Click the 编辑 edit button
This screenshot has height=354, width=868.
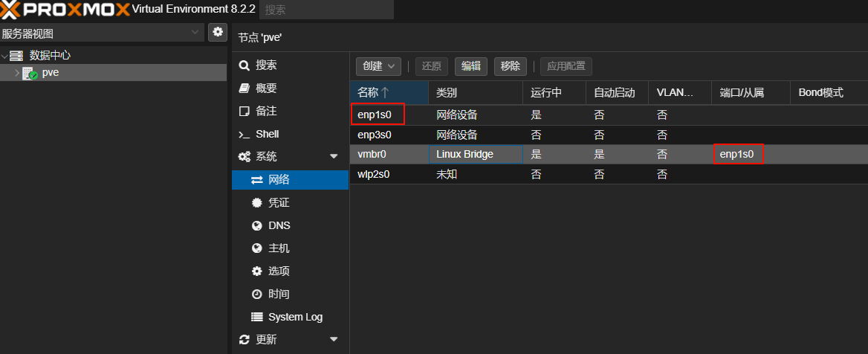(x=470, y=66)
